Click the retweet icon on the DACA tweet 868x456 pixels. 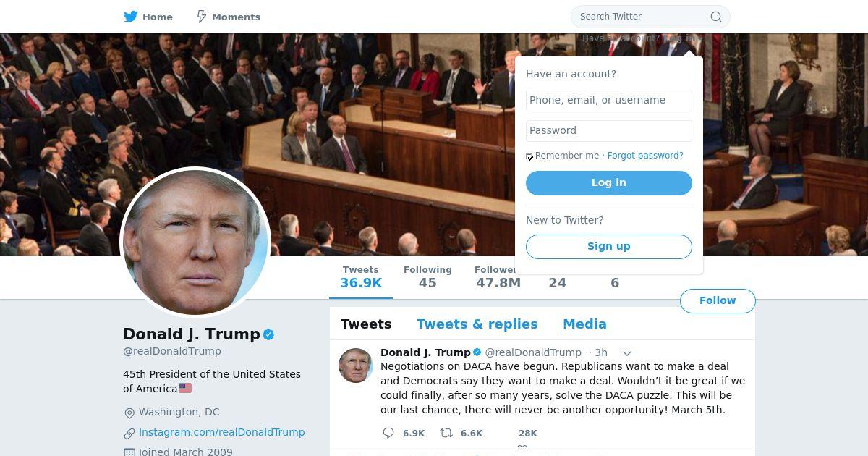(446, 433)
